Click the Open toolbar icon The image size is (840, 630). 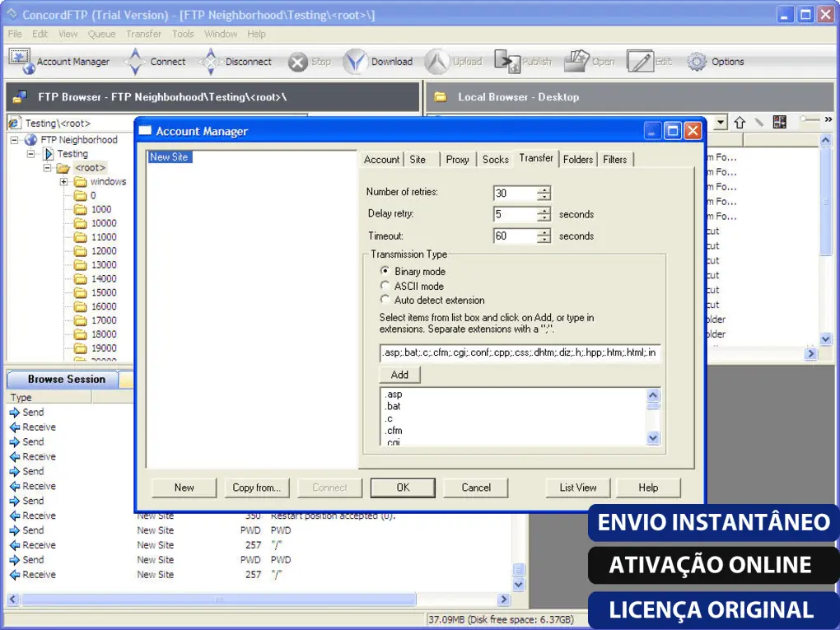click(576, 61)
